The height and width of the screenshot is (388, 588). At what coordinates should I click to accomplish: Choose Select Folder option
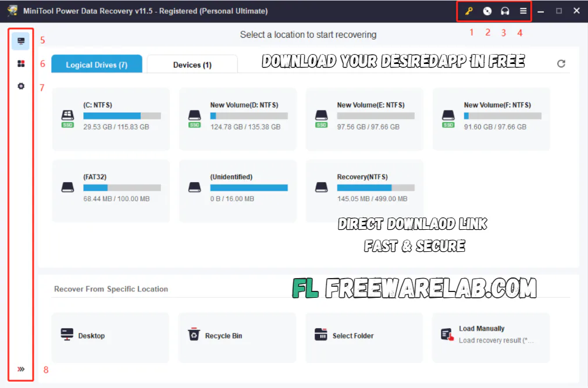(364, 338)
